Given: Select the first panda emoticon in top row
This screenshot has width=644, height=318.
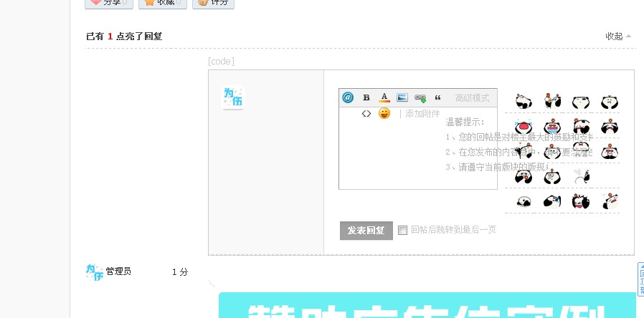Looking at the screenshot, I should 524,101.
